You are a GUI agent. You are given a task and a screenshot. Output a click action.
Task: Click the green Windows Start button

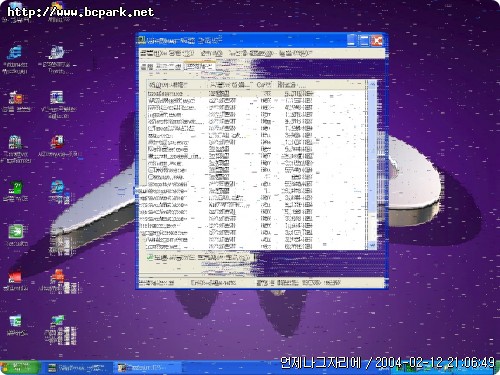tap(19, 368)
